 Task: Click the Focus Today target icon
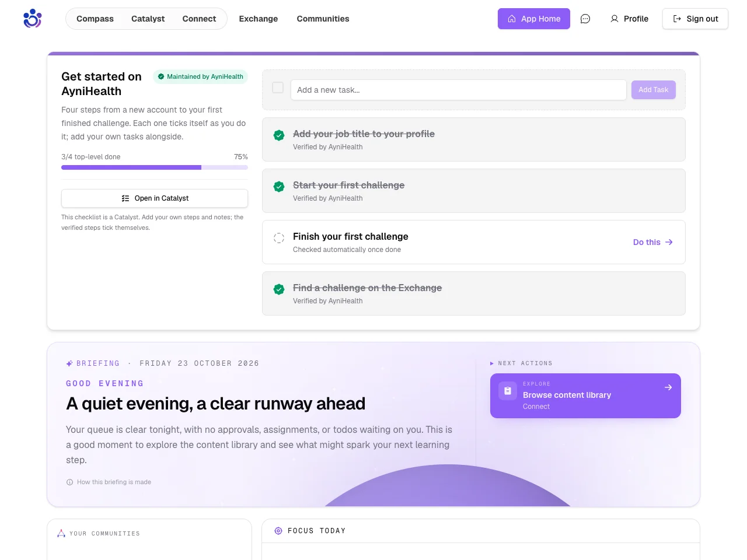(278, 531)
